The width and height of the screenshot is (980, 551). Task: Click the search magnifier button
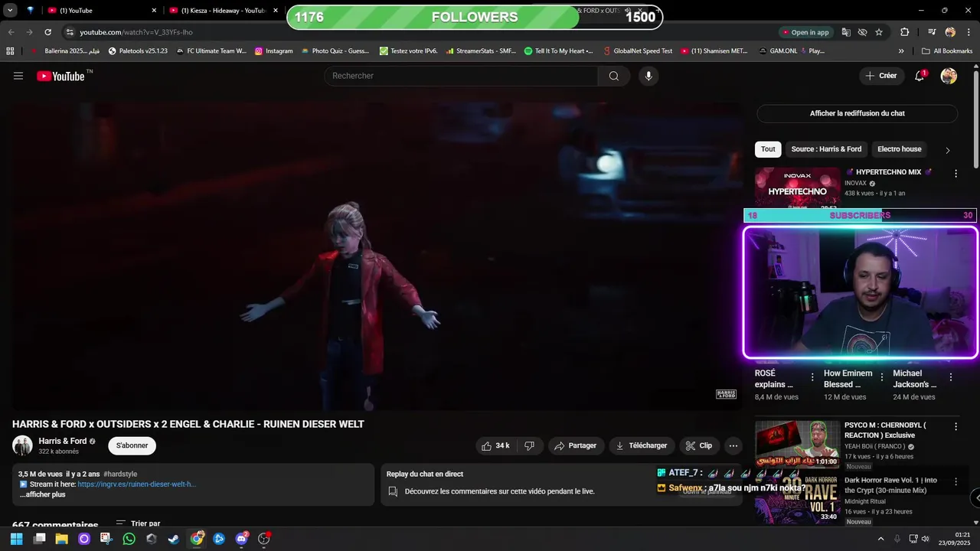tap(613, 76)
